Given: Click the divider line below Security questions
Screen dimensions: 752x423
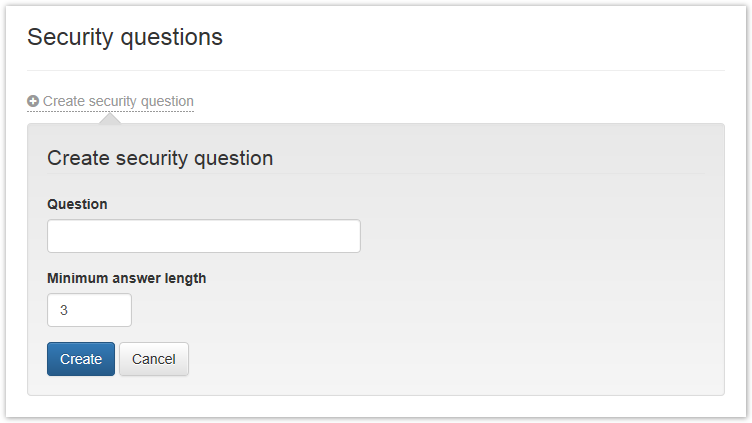Looking at the screenshot, I should coord(375,71).
